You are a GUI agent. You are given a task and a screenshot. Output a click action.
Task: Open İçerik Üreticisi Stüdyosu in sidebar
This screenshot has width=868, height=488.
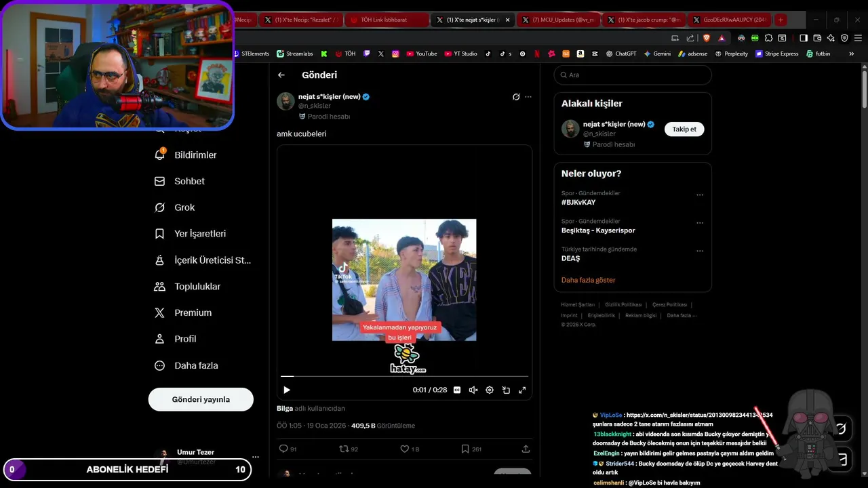point(203,260)
